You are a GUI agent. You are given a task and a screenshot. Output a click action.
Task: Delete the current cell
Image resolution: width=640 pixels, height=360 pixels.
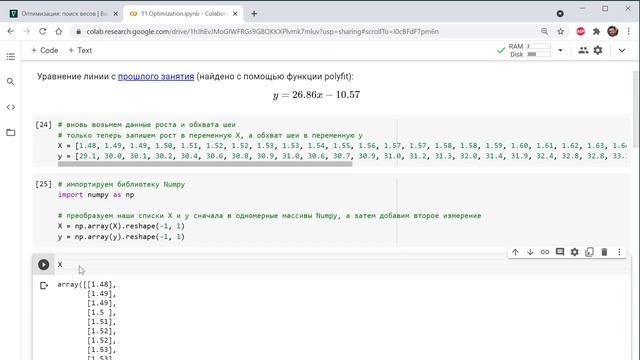coord(604,252)
